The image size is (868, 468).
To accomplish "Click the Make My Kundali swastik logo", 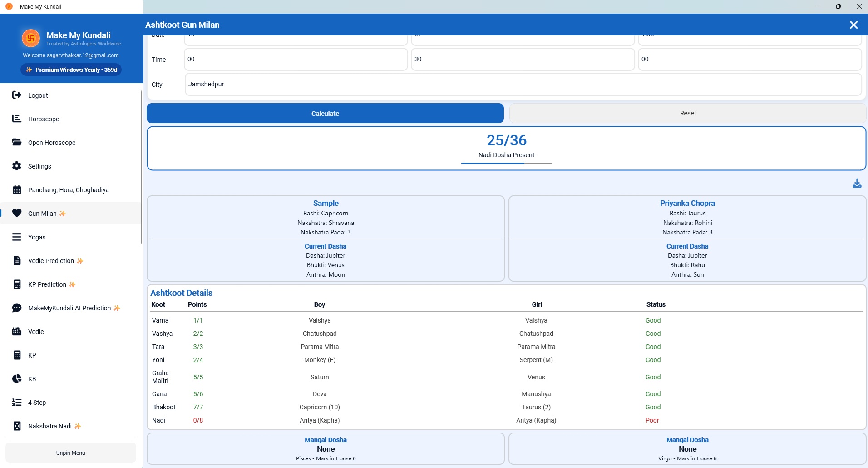I will coord(31,39).
